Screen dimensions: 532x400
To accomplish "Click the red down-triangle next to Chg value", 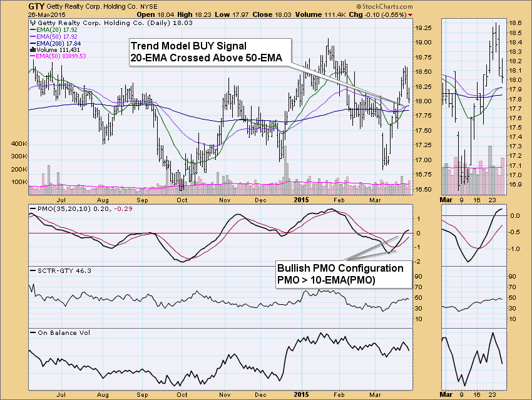I will (410, 15).
